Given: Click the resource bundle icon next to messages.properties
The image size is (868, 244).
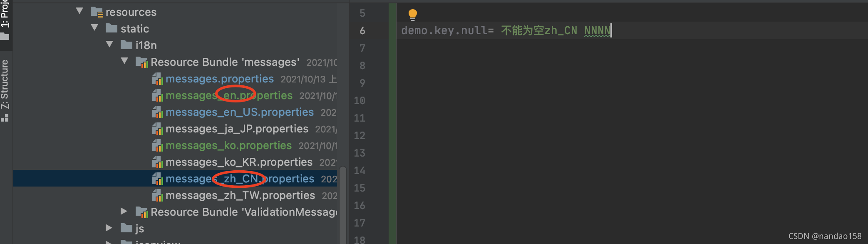Looking at the screenshot, I should click(x=158, y=79).
